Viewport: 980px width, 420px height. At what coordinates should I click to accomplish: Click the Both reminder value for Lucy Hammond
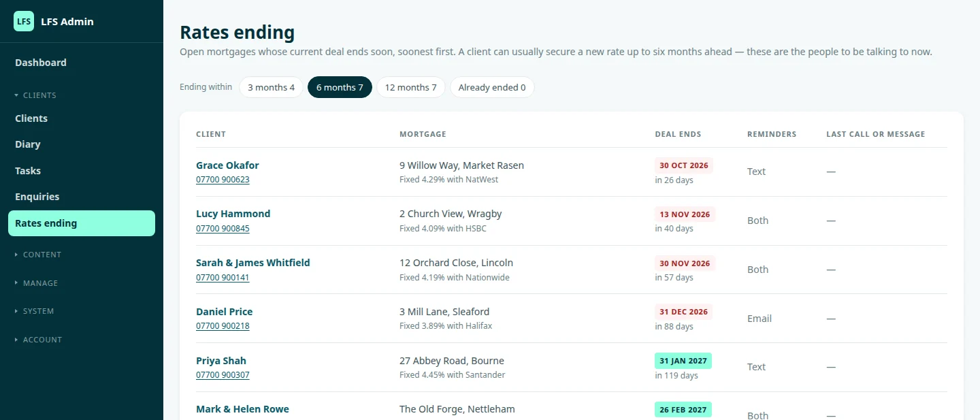pyautogui.click(x=758, y=221)
